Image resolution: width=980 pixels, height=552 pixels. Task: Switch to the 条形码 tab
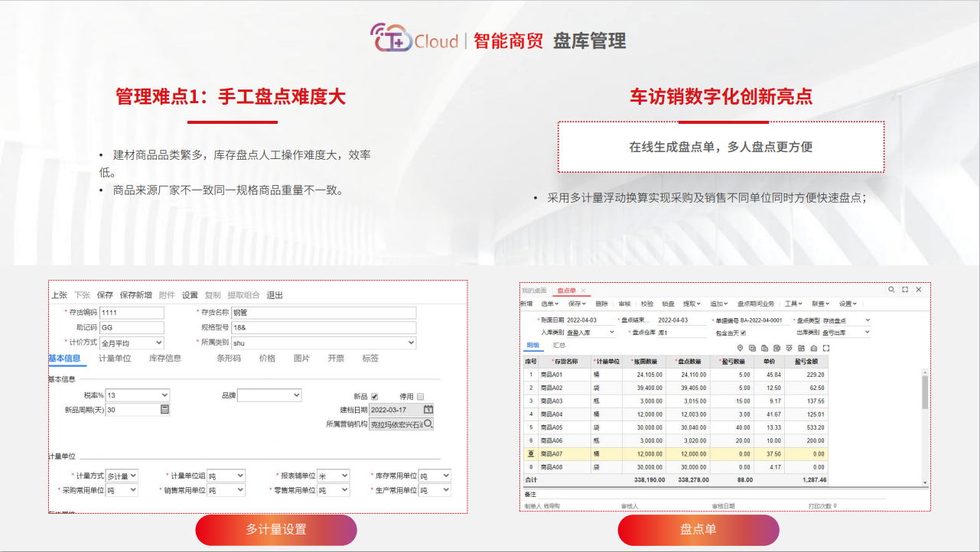[x=229, y=359]
